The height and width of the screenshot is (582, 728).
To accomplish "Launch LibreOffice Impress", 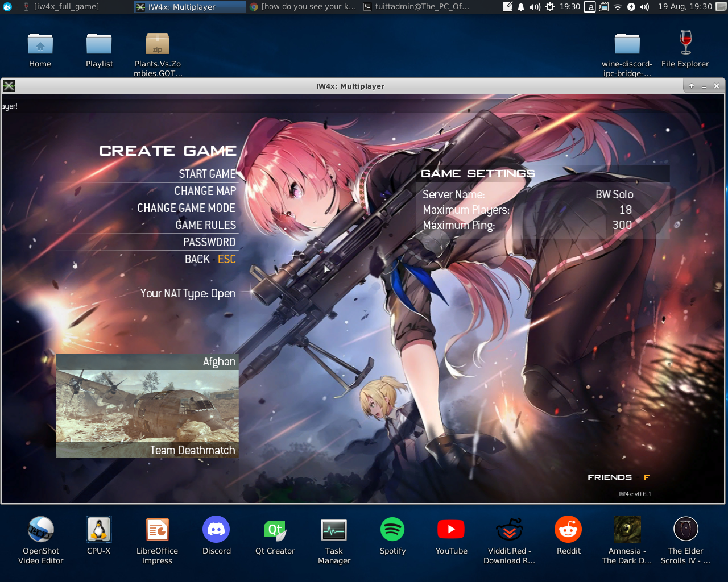I will click(x=158, y=540).
